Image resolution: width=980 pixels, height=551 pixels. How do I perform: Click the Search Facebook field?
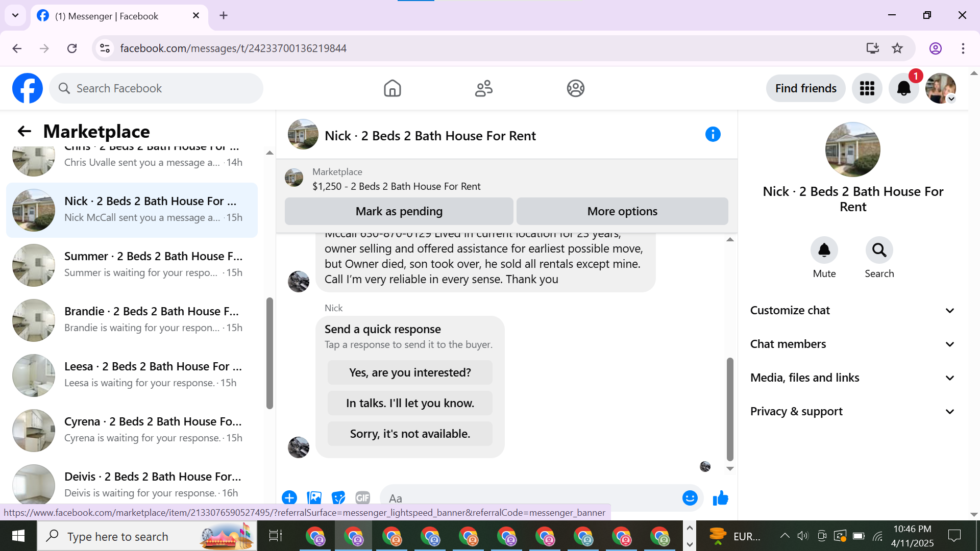156,88
